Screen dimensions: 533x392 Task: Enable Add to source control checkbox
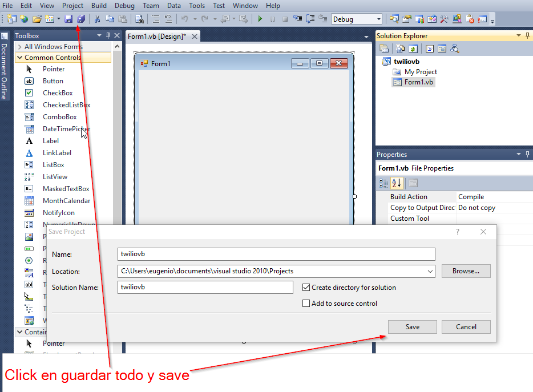(306, 303)
